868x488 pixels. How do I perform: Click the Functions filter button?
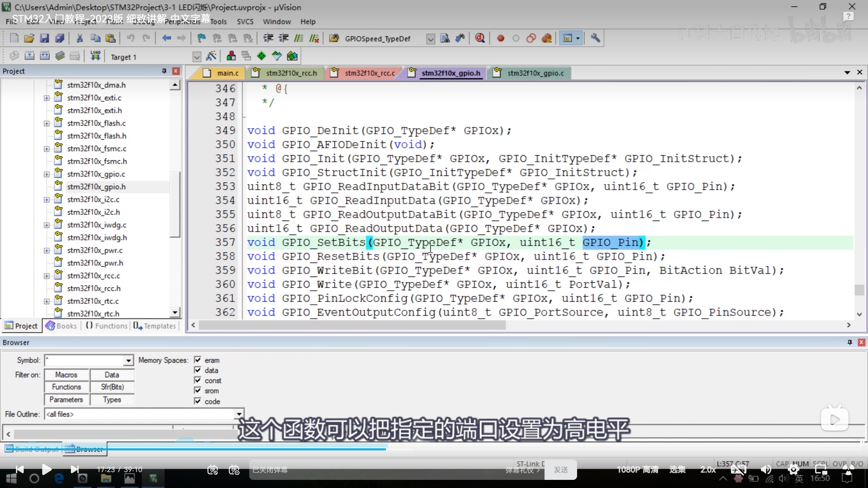tap(66, 387)
